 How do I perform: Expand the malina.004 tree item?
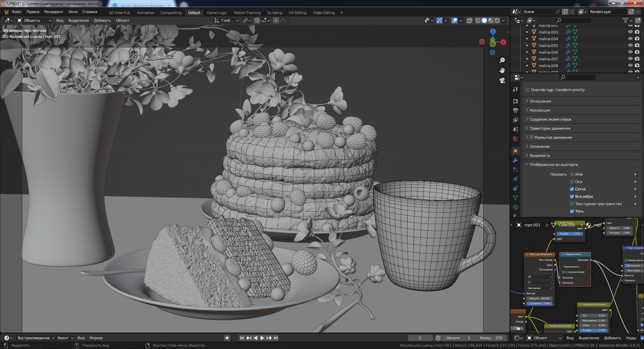pos(527,39)
